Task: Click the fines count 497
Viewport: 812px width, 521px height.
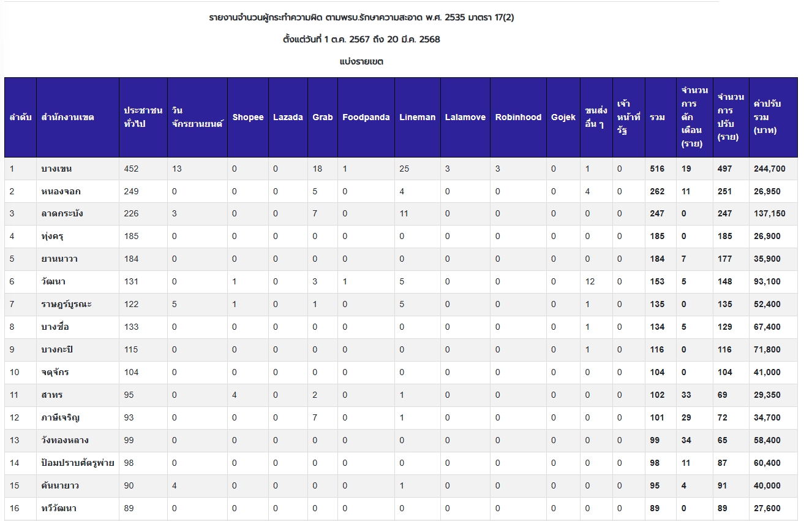Action: tap(725, 169)
